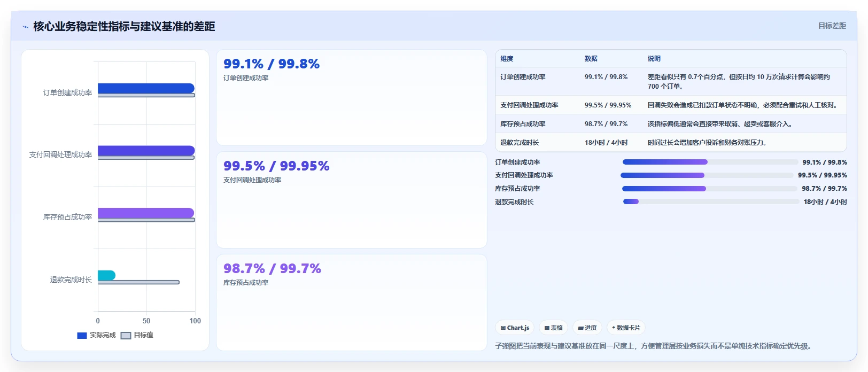Viewport: 868px width, 372px height.
Task: Toggle the 实际完成 legend item in the chart
Action: coord(96,335)
